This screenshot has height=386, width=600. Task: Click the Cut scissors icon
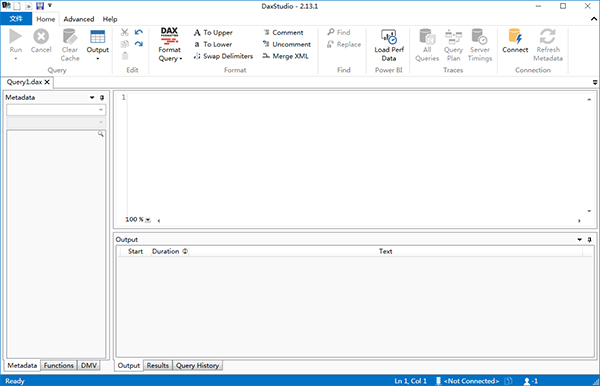click(125, 32)
